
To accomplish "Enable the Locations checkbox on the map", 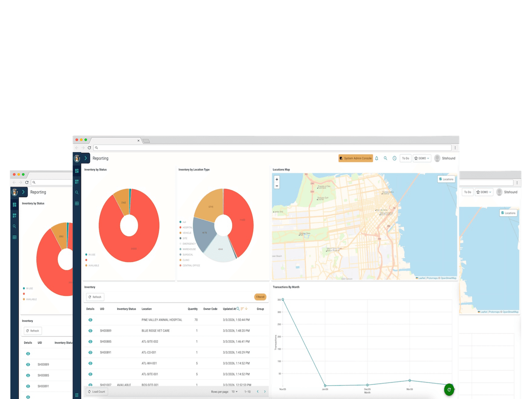I will click(440, 179).
